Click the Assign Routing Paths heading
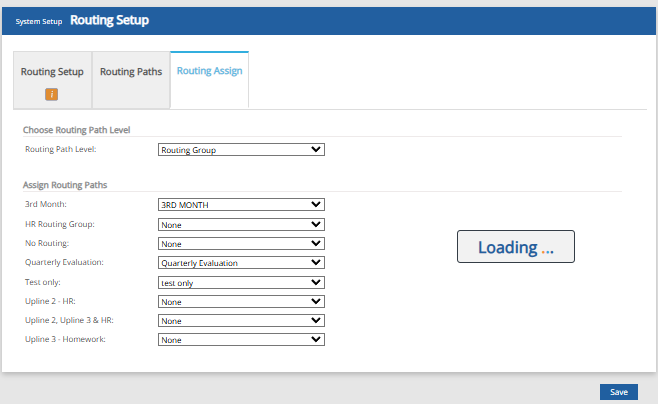 tap(65, 185)
